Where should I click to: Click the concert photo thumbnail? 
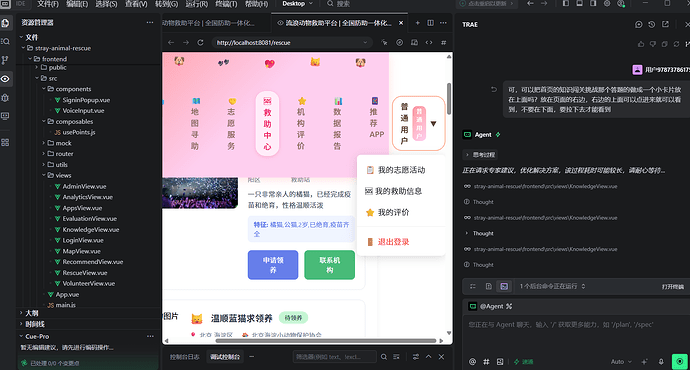pyautogui.click(x=200, y=193)
